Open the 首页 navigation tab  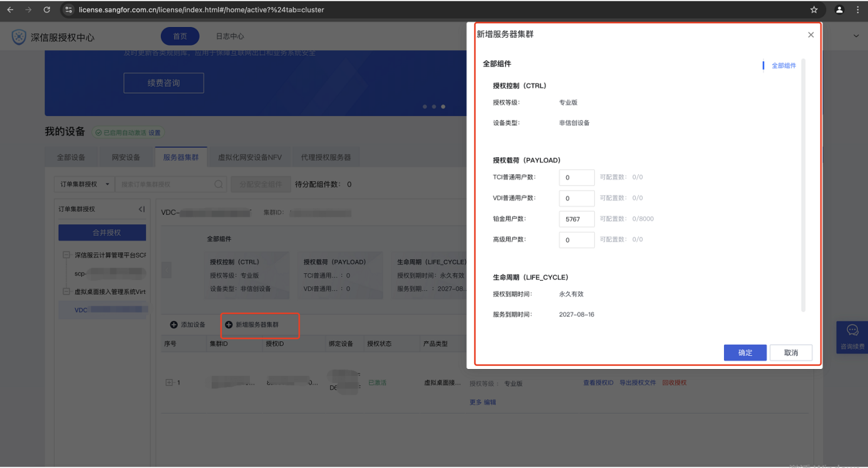point(180,36)
